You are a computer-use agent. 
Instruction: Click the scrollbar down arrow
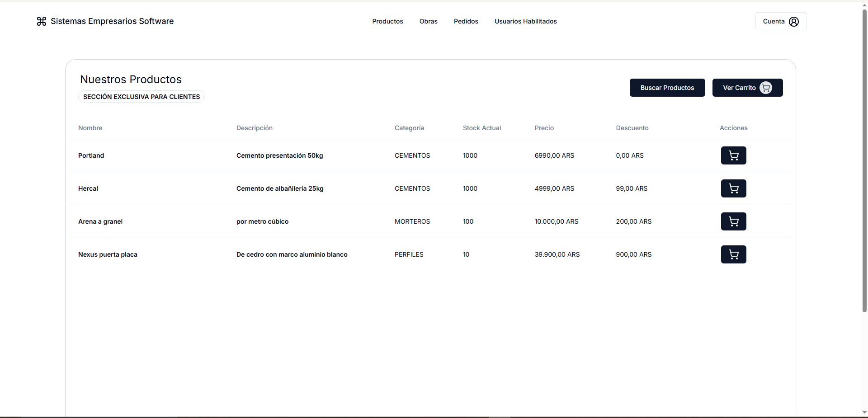click(x=864, y=413)
